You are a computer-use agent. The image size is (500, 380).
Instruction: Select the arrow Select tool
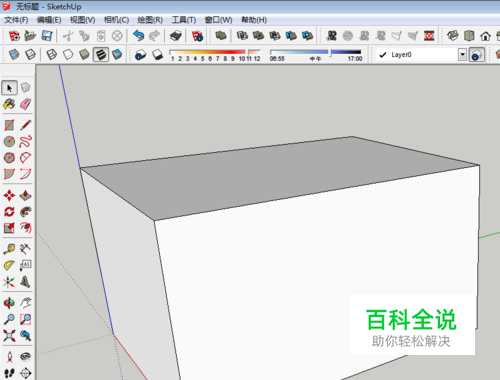[9, 88]
